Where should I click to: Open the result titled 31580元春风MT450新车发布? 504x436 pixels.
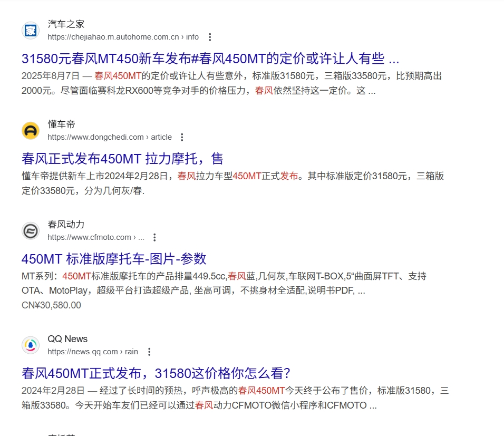tap(210, 58)
